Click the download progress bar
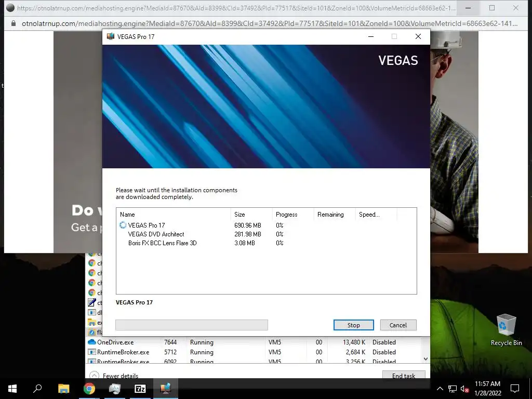Viewport: 532px width, 399px height. (192, 325)
